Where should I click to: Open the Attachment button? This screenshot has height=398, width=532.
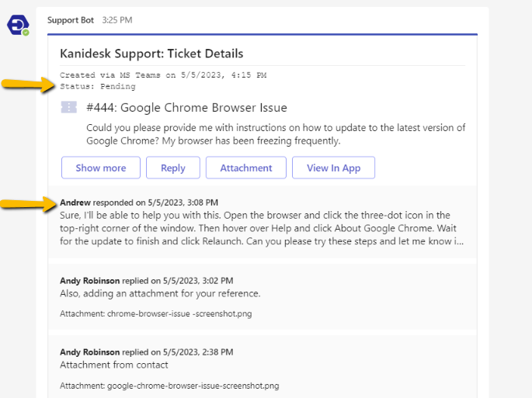coord(246,168)
